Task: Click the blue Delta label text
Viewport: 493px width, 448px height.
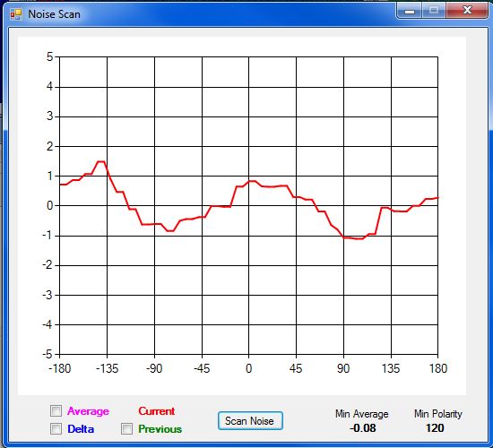Action: coord(81,429)
